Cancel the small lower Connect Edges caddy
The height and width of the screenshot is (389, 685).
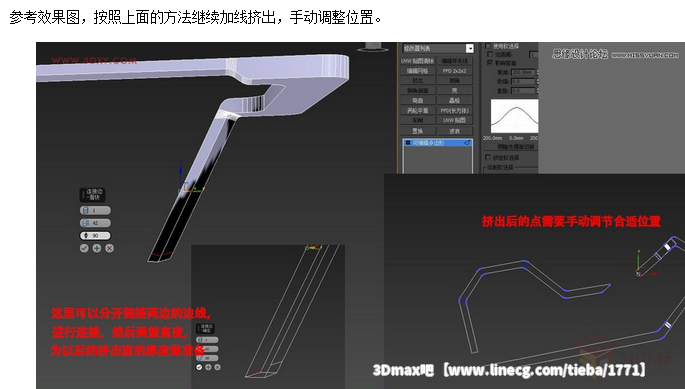pos(218,367)
